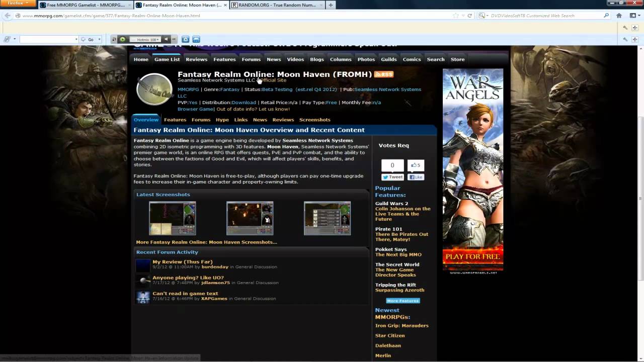Open Iron Grip: Marauders game link

402,326
